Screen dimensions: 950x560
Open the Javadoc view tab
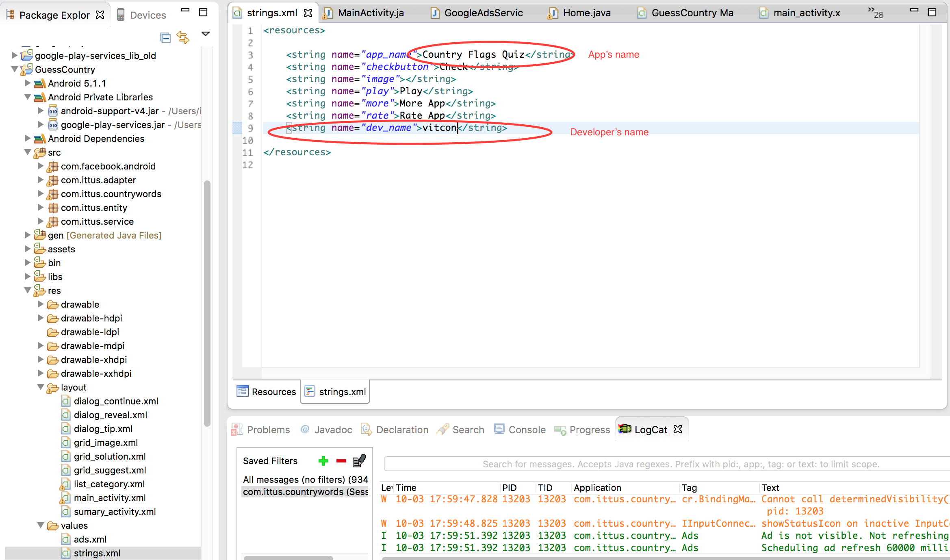[326, 430]
